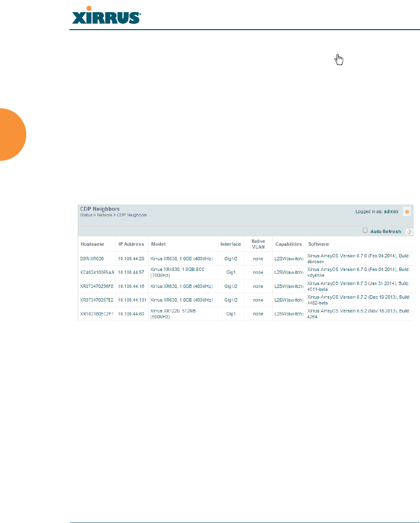Image resolution: width=420 pixels, height=523 pixels.
Task: Click software entry with Build 4511-beta
Action: pos(358,287)
